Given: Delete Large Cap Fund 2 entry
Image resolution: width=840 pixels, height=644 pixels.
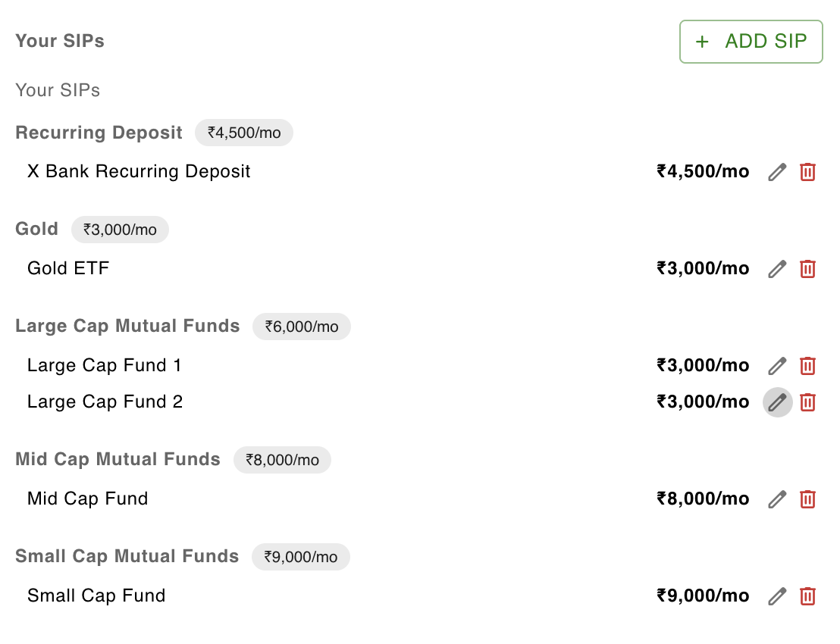Looking at the screenshot, I should click(807, 402).
